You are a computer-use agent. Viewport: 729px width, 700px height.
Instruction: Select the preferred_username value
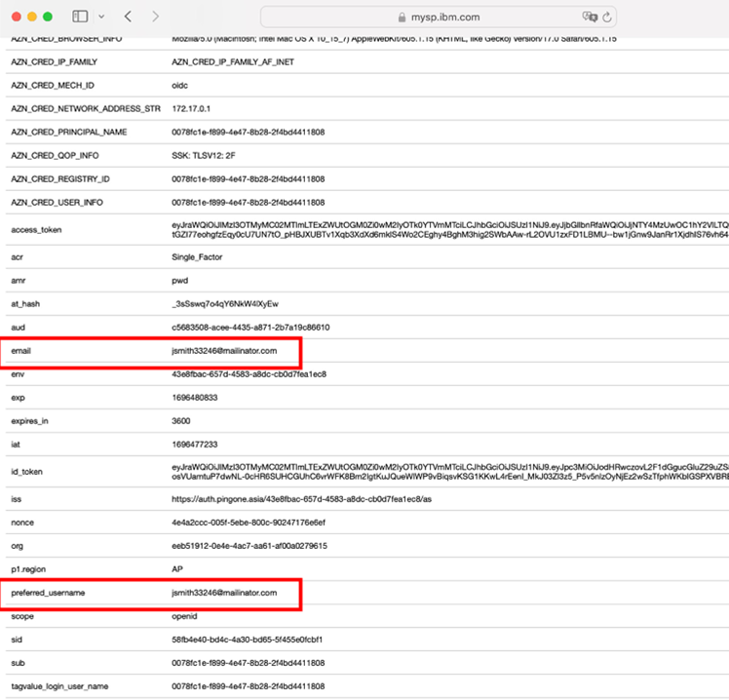pyautogui.click(x=224, y=593)
